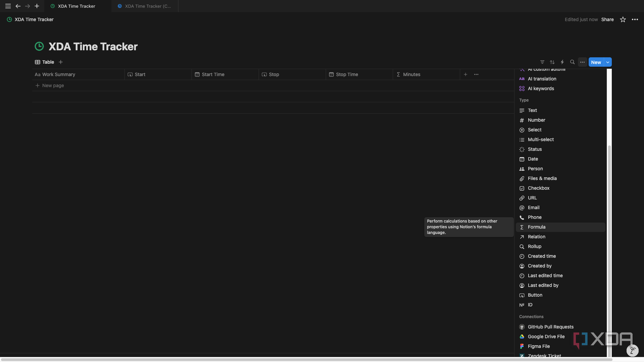Choose the Multi-select property type
The image size is (644, 362).
click(x=560, y=139)
